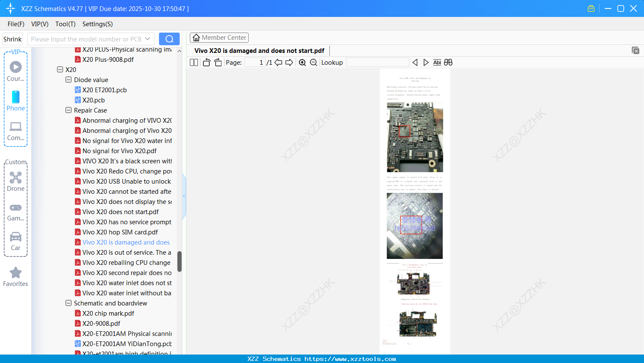Open the Settings(S) menu
The height and width of the screenshot is (363, 644).
[98, 24]
